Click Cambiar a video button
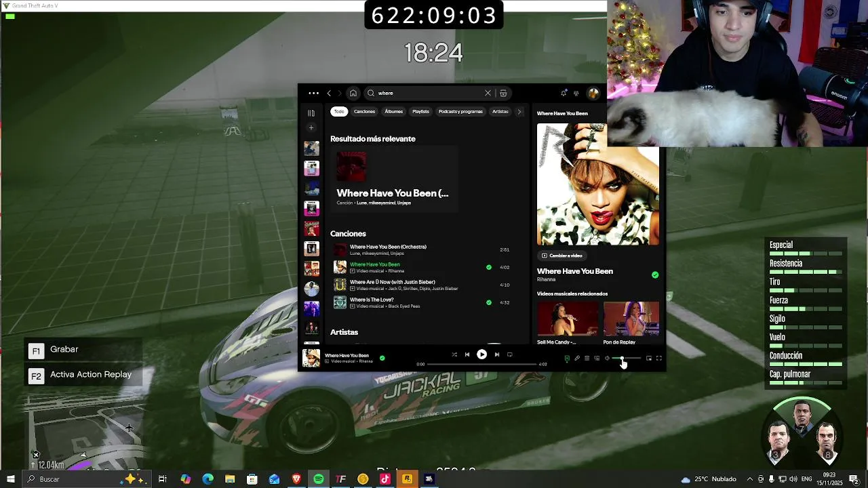Viewport: 868px width, 488px height. point(561,256)
